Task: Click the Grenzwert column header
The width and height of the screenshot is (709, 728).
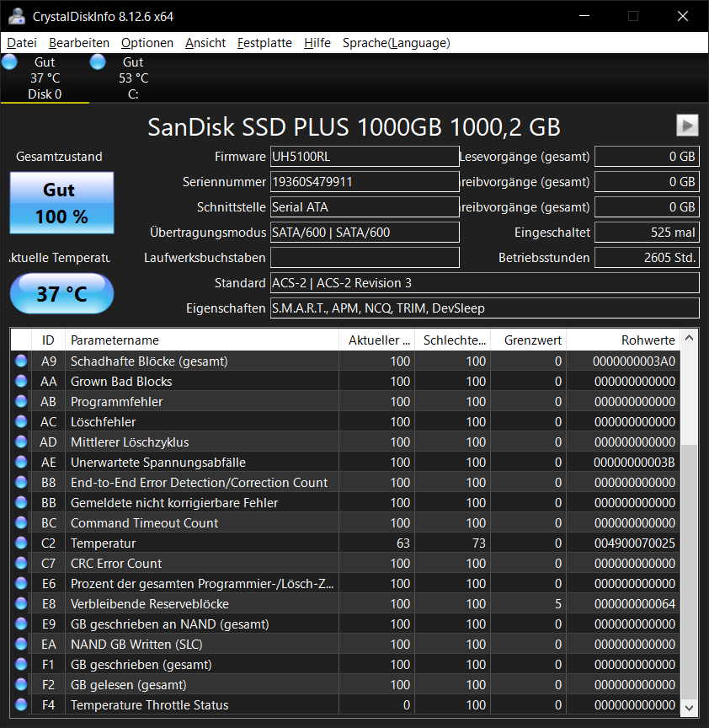Action: 529,340
